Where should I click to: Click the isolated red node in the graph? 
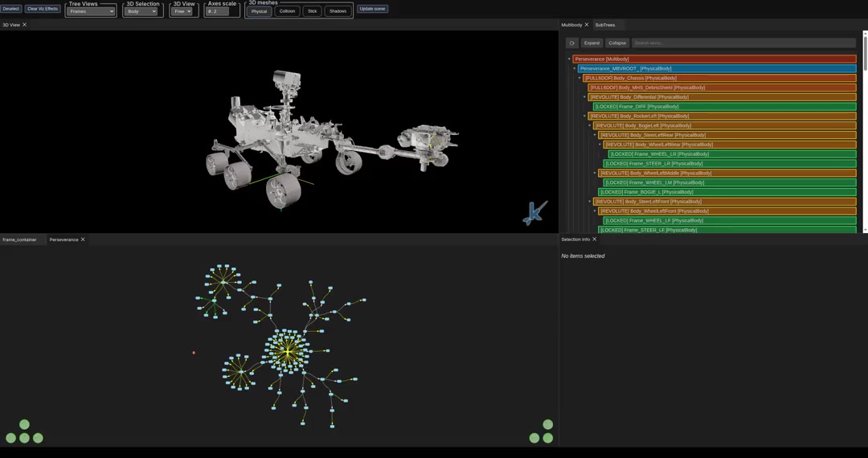point(194,353)
